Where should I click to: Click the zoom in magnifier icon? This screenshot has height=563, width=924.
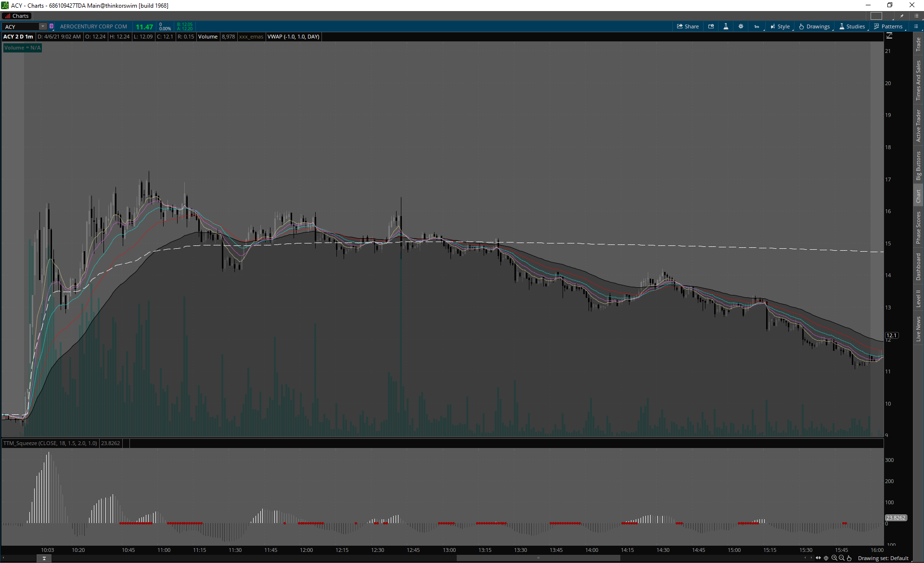834,558
